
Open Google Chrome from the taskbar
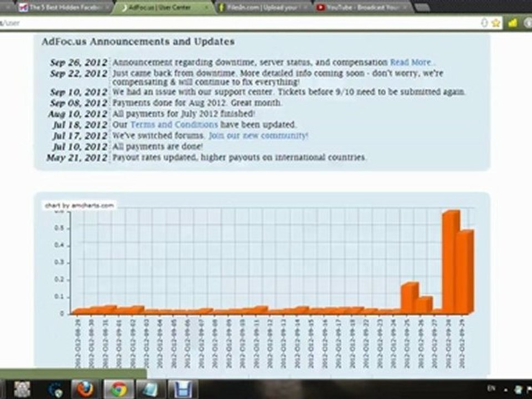[118, 389]
